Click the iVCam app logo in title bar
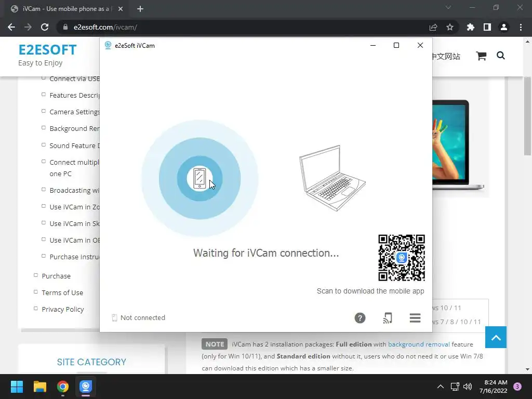The image size is (532, 399). [x=108, y=46]
